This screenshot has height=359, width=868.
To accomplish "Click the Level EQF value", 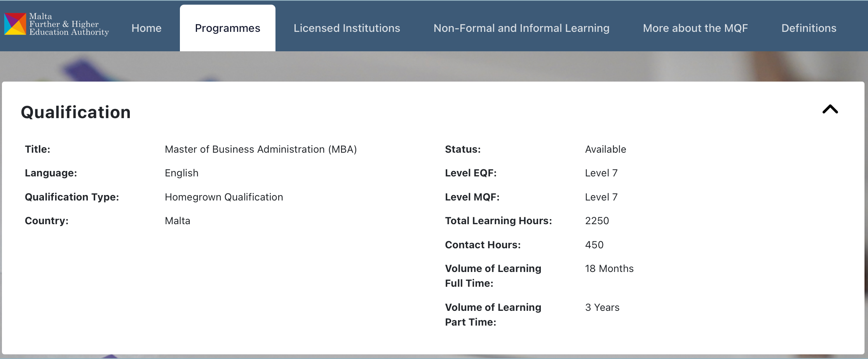I will [x=601, y=173].
